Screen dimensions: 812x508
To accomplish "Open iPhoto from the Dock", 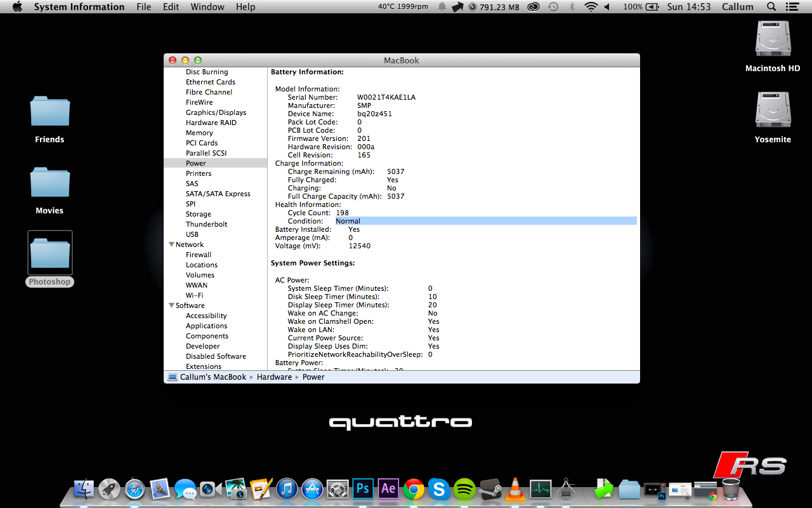I will [x=236, y=489].
